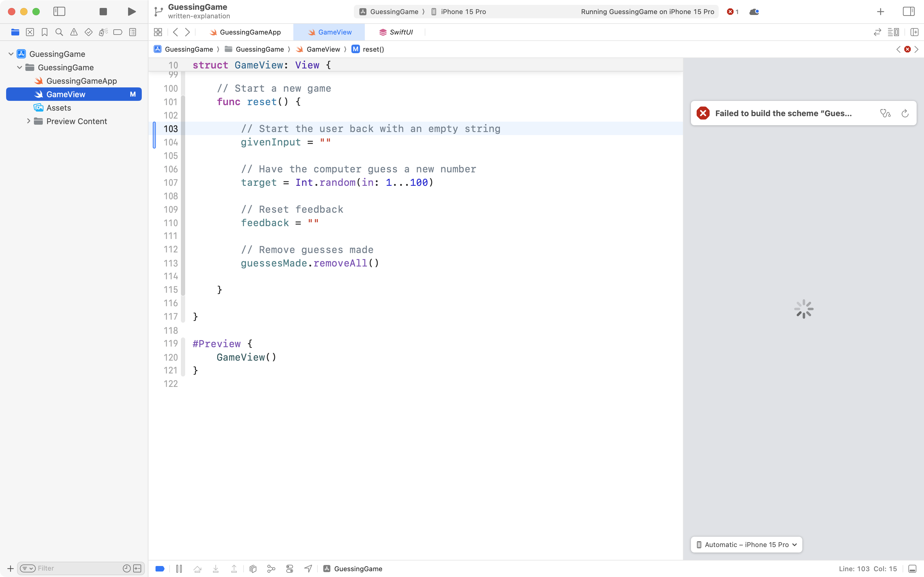924x577 pixels.
Task: Open the Find navigator
Action: (x=59, y=32)
